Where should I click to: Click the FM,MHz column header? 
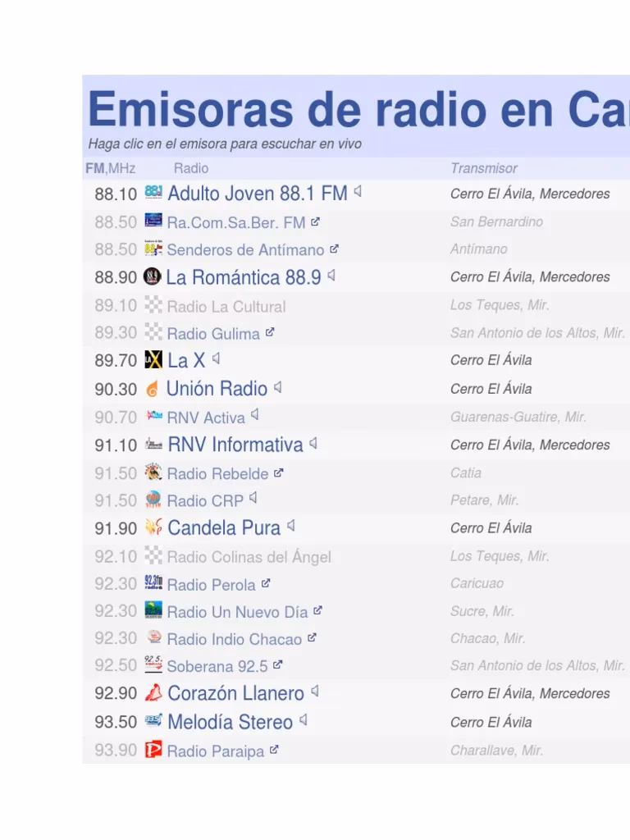pos(111,168)
